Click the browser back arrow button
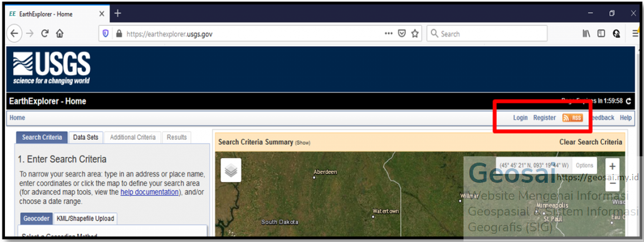Viewport: 644px width, 242px height. coord(14,34)
